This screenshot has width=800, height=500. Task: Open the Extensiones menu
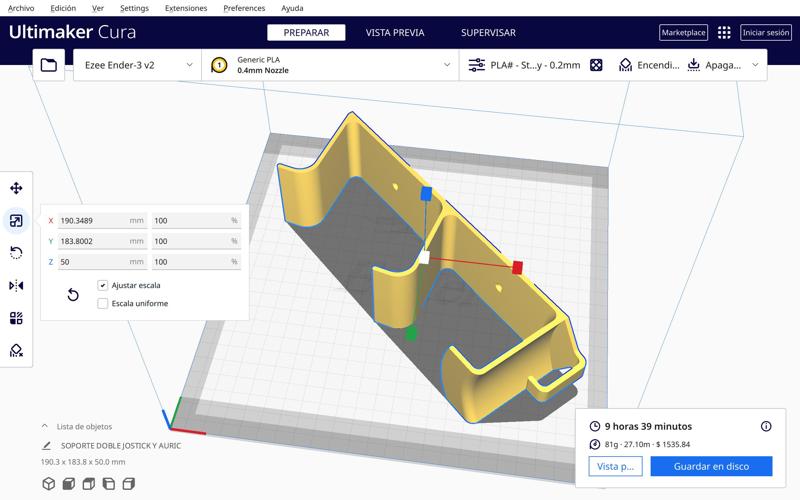coord(186,8)
